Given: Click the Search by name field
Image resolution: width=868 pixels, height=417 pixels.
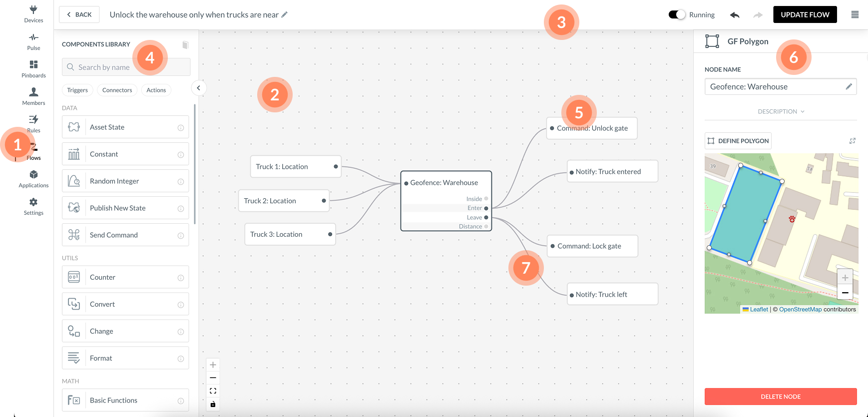Looking at the screenshot, I should 126,67.
